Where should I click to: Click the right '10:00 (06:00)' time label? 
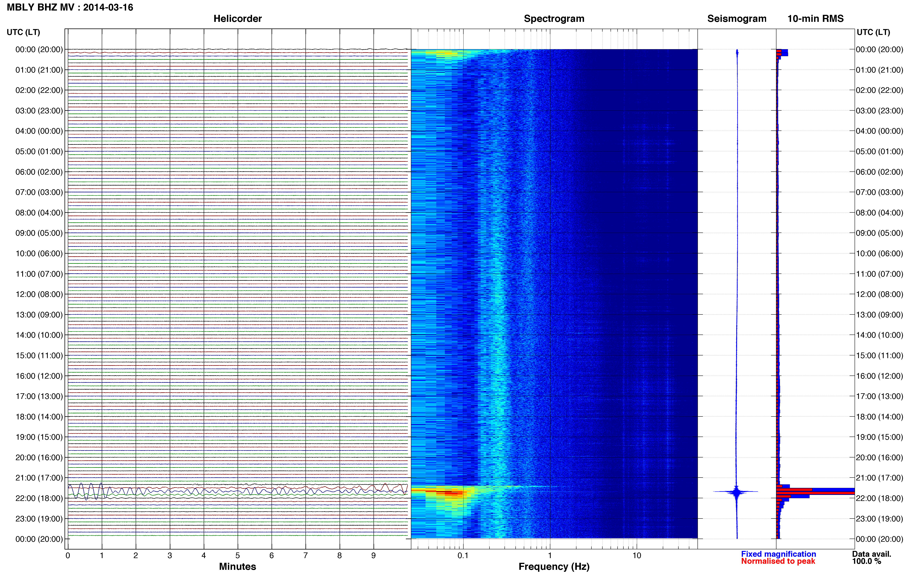[x=879, y=253]
